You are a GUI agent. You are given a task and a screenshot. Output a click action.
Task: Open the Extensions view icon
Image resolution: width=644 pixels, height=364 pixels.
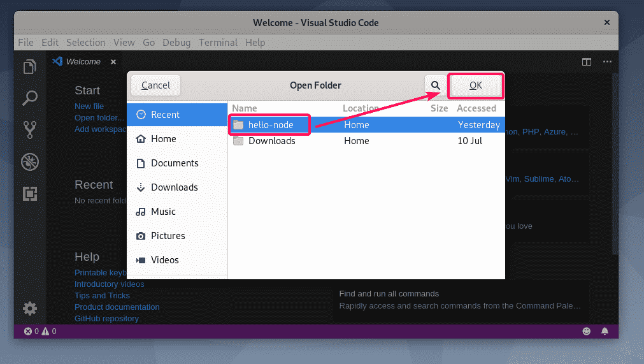(x=30, y=194)
